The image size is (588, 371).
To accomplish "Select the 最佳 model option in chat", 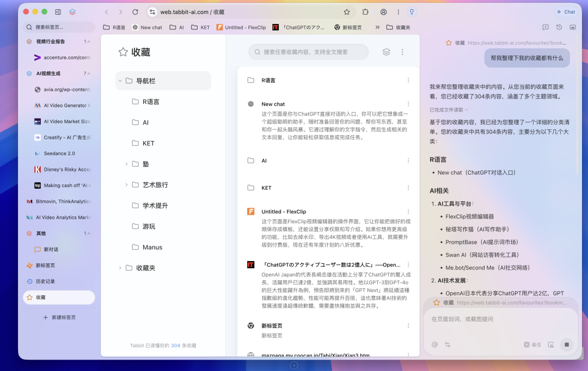I will pyautogui.click(x=532, y=345).
